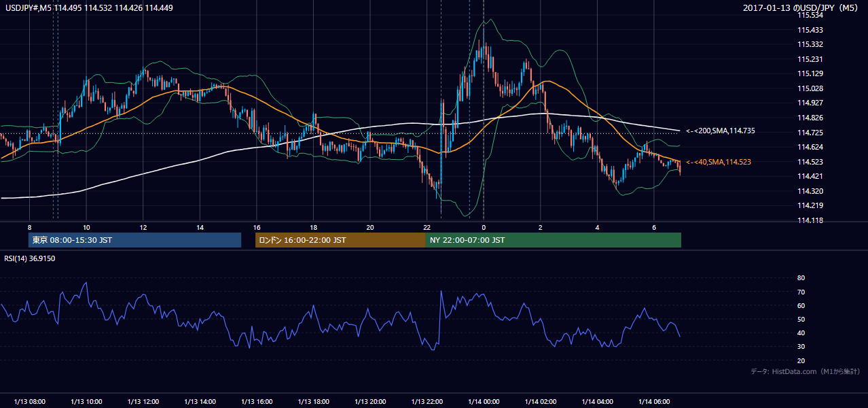The image size is (868, 408).
Task: Click hour tick 18 under the price chart
Action: tap(313, 227)
